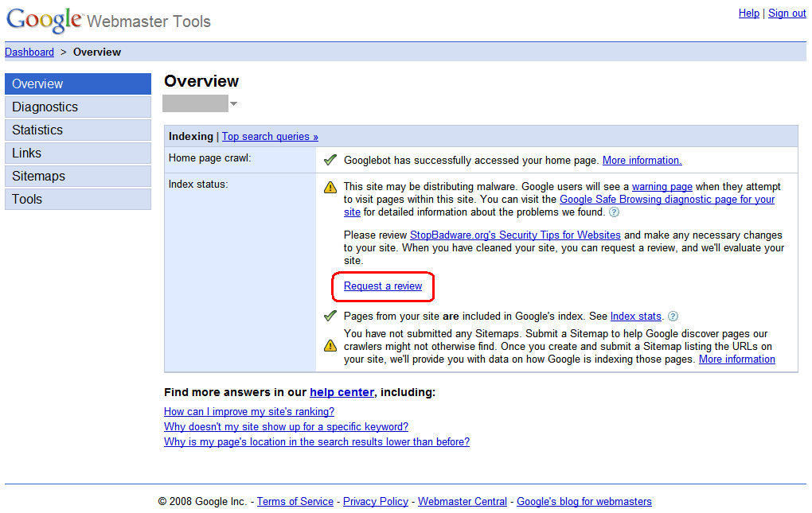This screenshot has width=812, height=513.
Task: Open the Help link at top right
Action: [749, 14]
